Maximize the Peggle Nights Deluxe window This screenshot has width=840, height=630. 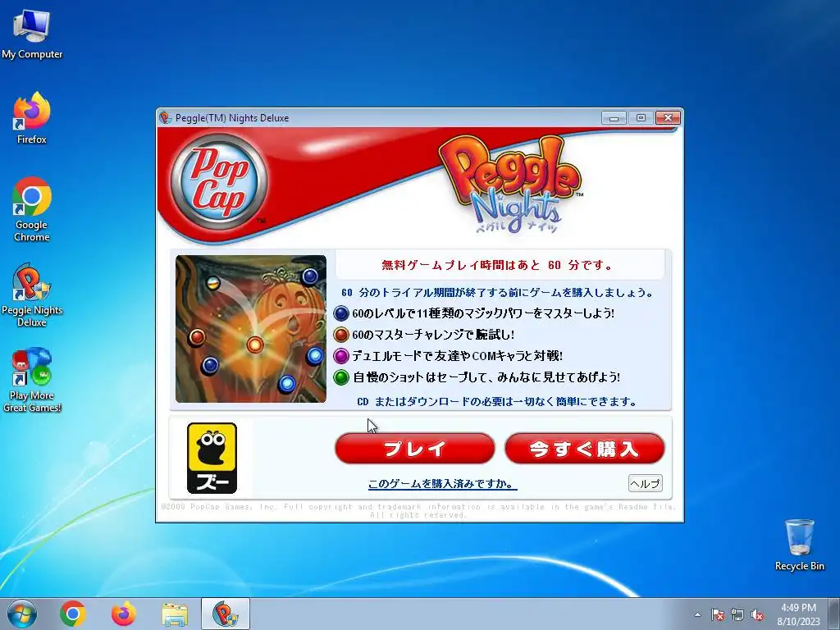(641, 118)
